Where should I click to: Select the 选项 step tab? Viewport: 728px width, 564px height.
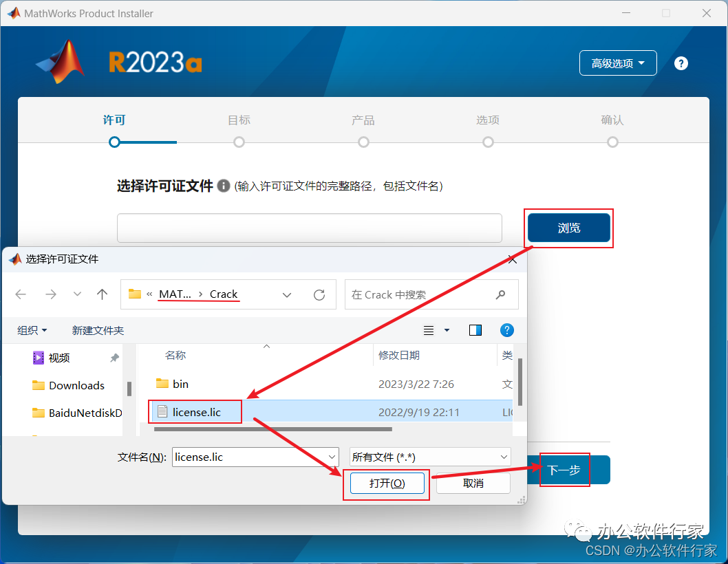pos(488,120)
